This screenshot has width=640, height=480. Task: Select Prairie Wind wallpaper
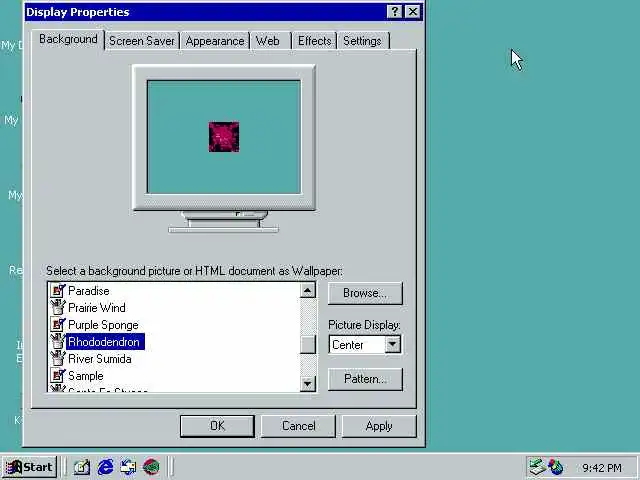pos(97,308)
